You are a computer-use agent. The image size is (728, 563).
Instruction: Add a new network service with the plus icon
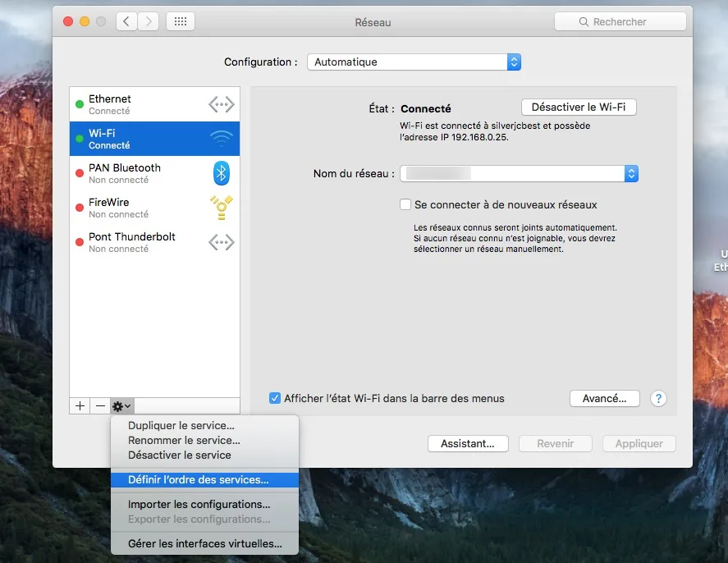pyautogui.click(x=79, y=405)
